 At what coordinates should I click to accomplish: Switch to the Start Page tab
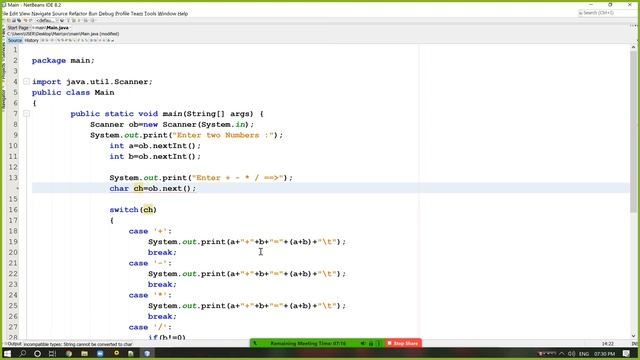(x=18, y=28)
